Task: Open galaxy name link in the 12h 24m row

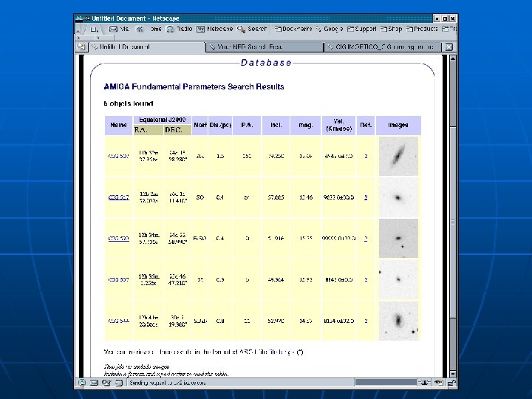Action: point(118,239)
